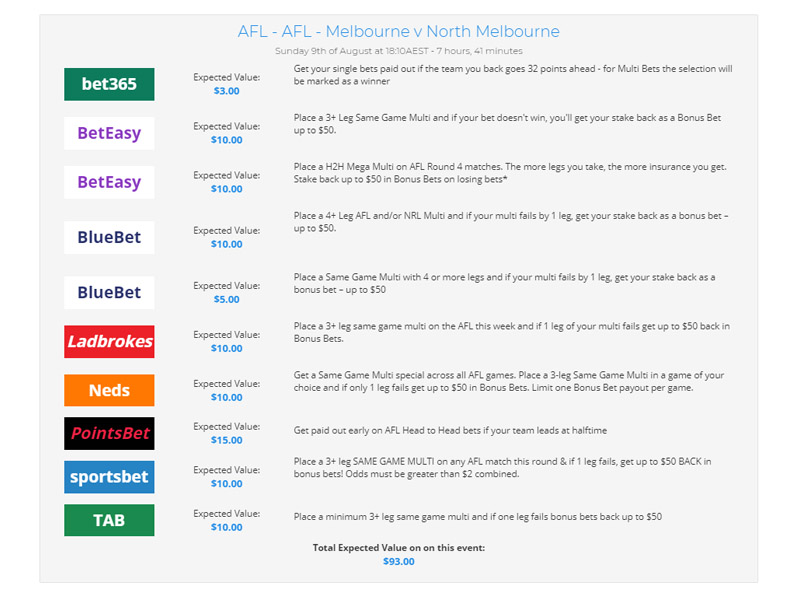This screenshot has height=591, width=800.
Task: Click the blue sportsbet logo
Action: pos(109,476)
